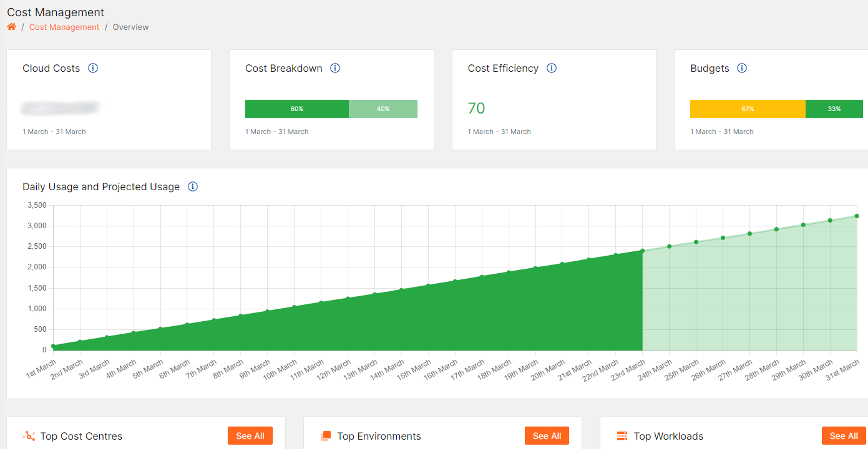
Task: Select the 40% light green breakdown segment
Action: (x=383, y=109)
